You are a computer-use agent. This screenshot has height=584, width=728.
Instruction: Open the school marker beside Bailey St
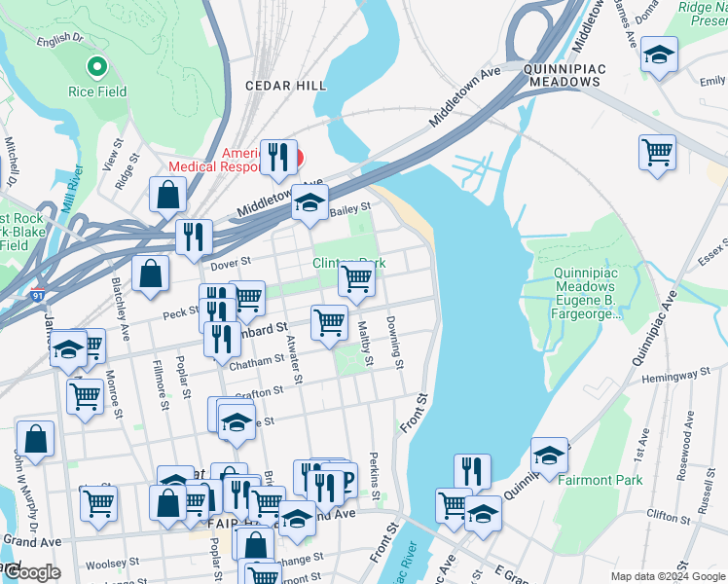click(x=309, y=205)
